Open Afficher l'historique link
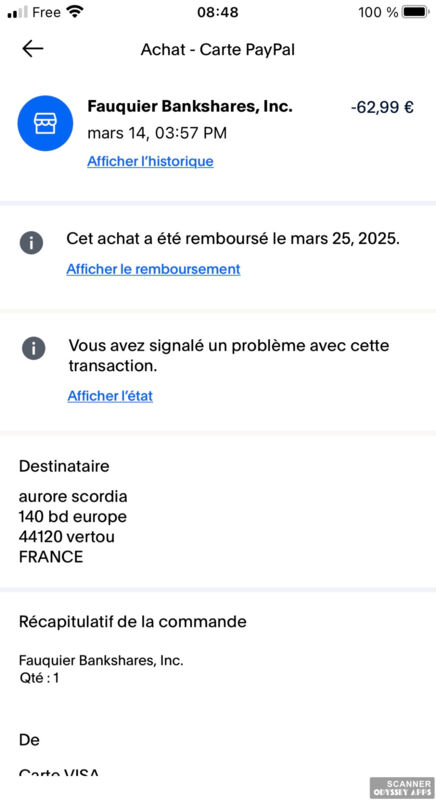 [150, 162]
